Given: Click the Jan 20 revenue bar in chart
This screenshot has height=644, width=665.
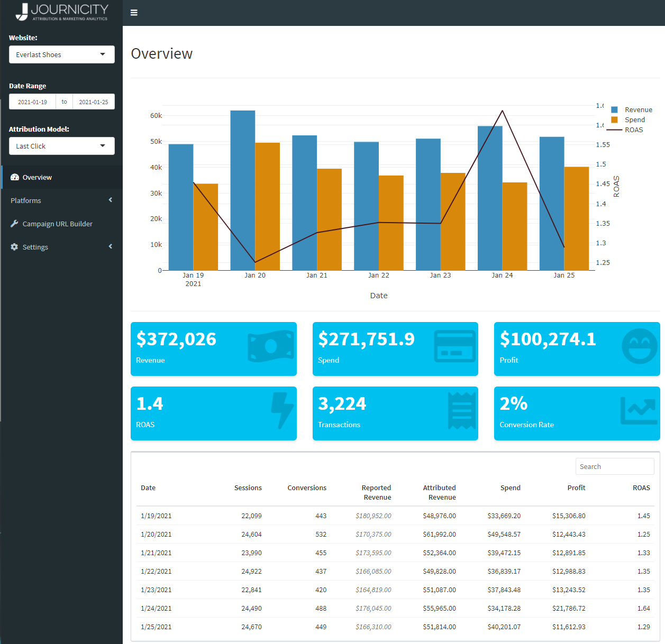Looking at the screenshot, I should pyautogui.click(x=243, y=190).
